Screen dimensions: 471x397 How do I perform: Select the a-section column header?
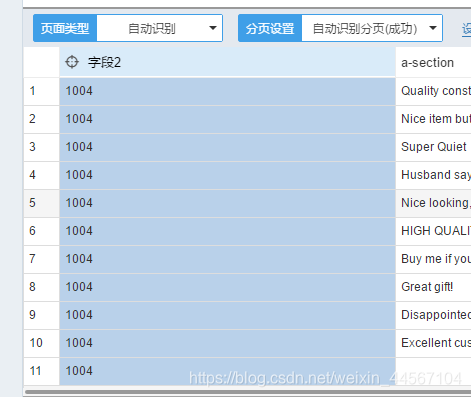point(433,62)
